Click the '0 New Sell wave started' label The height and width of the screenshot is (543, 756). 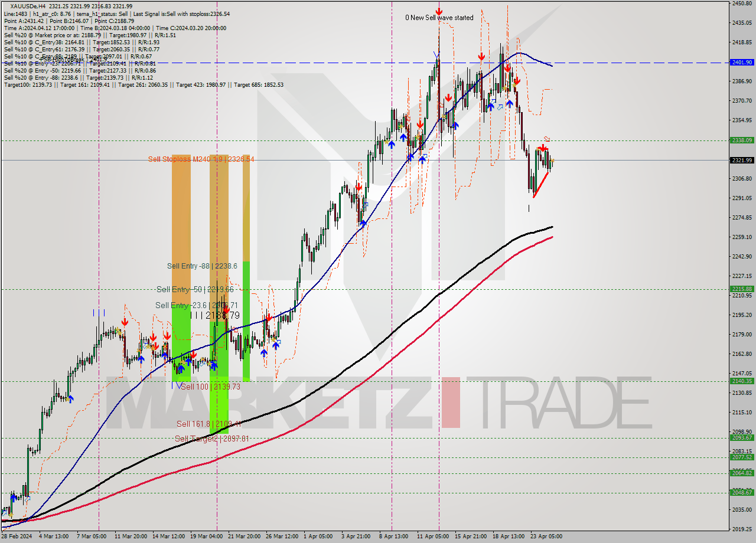(x=439, y=18)
